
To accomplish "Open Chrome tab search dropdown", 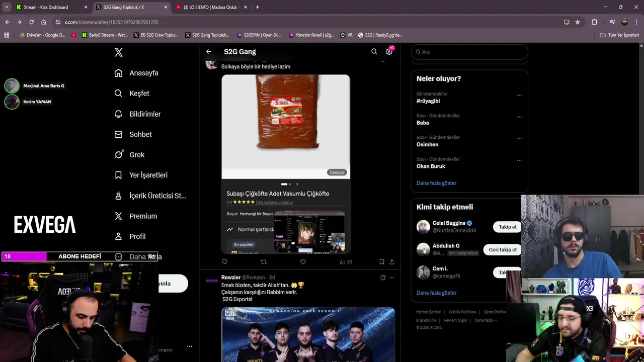I will coord(7,7).
